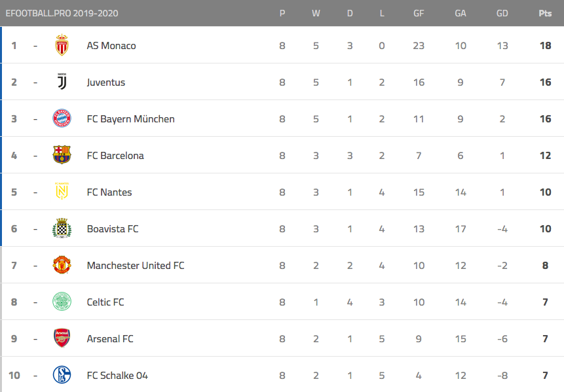Click the GD column header
This screenshot has height=392, width=564.
(502, 13)
